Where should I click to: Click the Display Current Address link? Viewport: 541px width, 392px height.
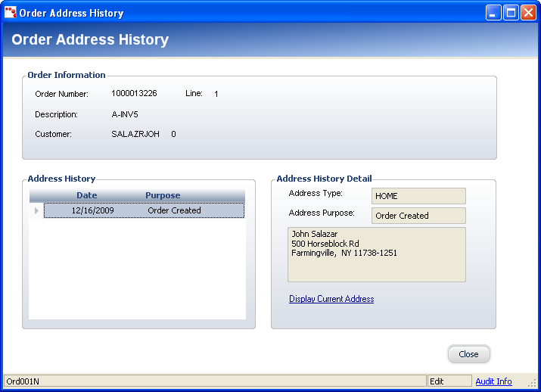(331, 299)
